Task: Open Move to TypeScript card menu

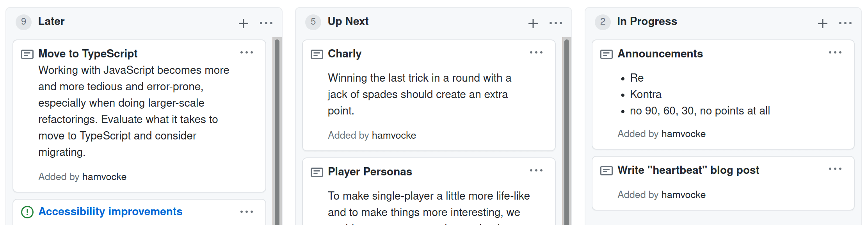Action: [x=247, y=53]
